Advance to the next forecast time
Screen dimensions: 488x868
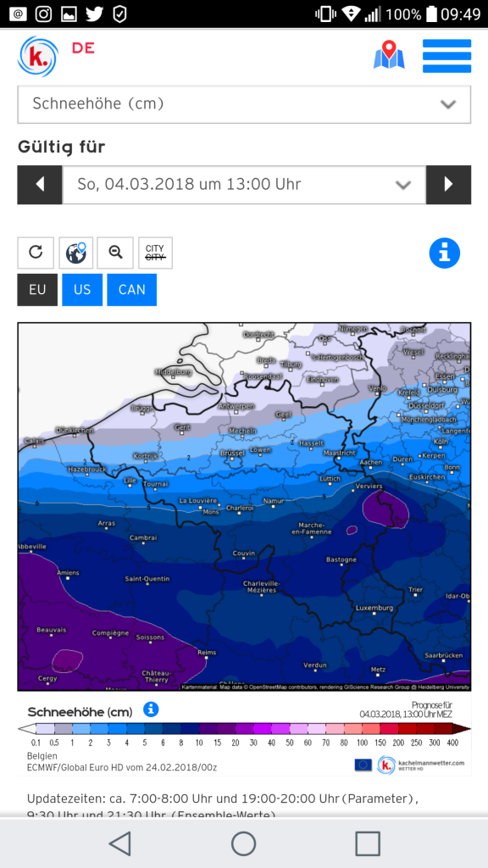pyautogui.click(x=449, y=184)
